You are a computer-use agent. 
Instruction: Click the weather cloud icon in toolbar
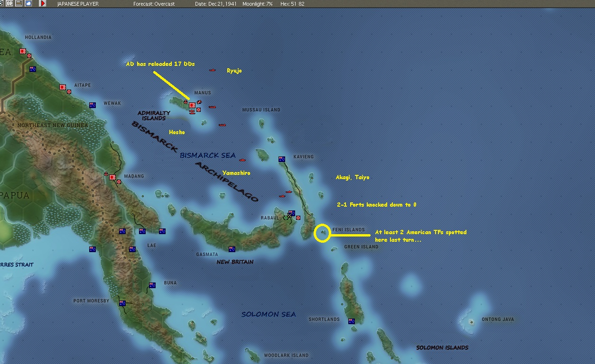tap(28, 4)
